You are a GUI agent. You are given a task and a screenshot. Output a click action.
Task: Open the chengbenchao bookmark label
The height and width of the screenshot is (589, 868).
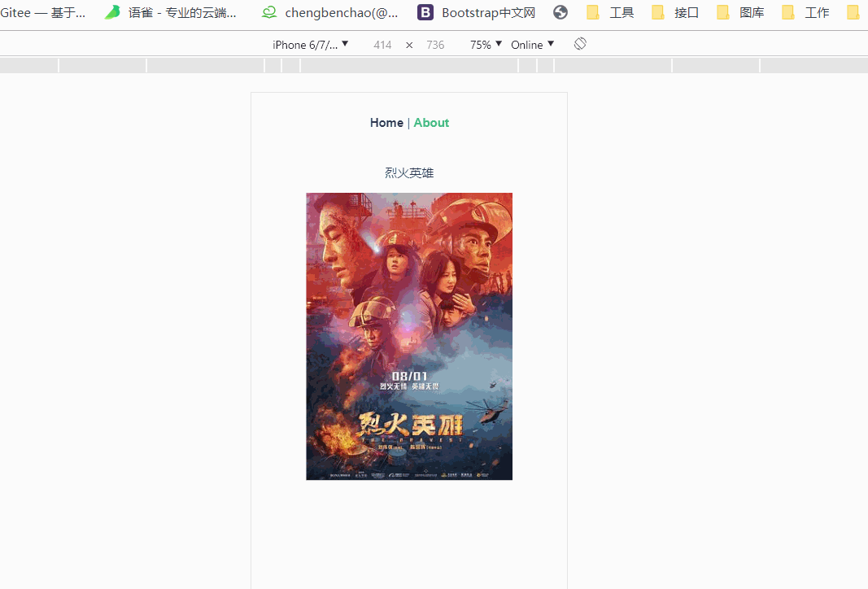(x=342, y=13)
